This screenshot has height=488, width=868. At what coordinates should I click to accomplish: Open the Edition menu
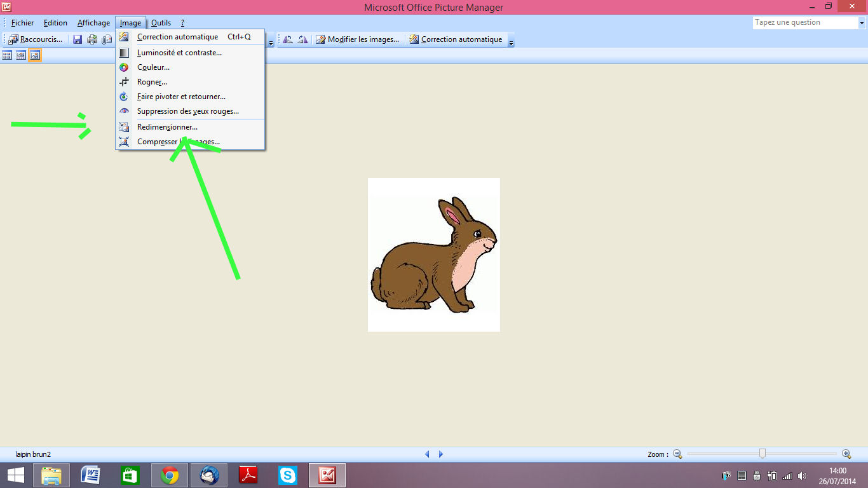55,23
